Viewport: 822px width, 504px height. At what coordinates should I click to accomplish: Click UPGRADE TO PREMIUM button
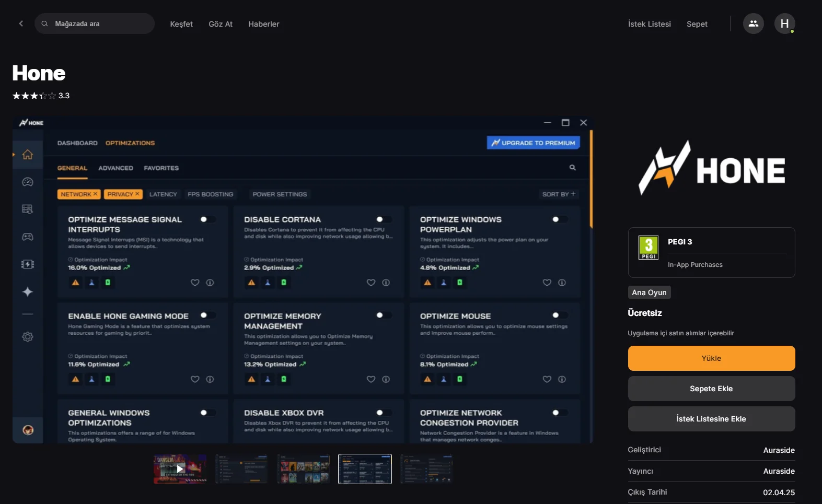(x=534, y=143)
